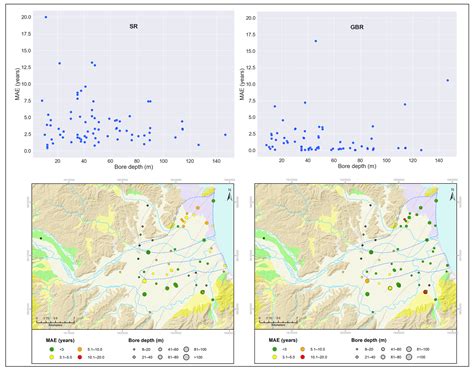The width and height of the screenshot is (474, 372).
Task: Click the SR chart's MAE (years) axis label
Action: tap(18, 84)
